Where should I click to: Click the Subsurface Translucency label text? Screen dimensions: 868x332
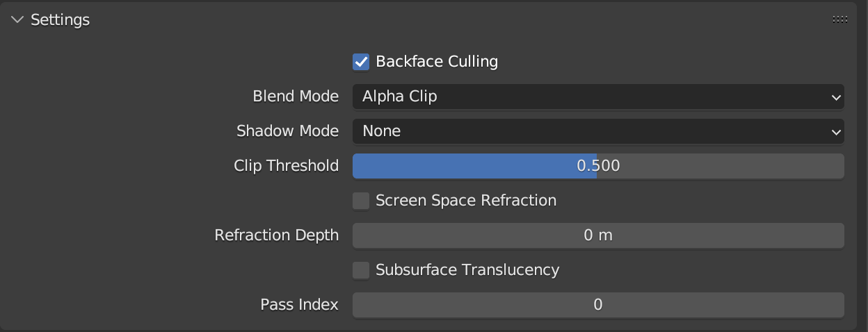(467, 270)
